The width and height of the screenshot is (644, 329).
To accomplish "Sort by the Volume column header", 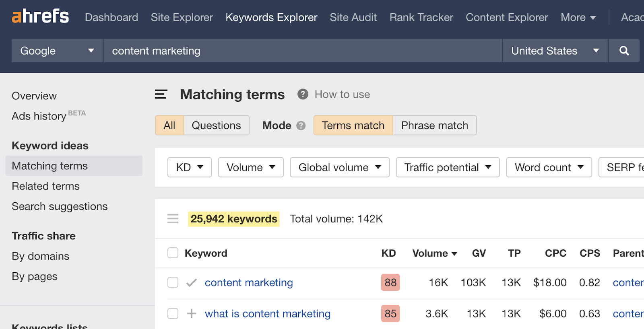I will pos(435,253).
